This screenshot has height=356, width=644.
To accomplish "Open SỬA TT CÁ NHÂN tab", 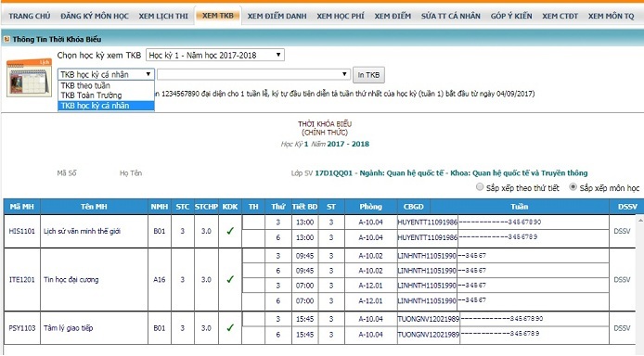I will pyautogui.click(x=451, y=16).
